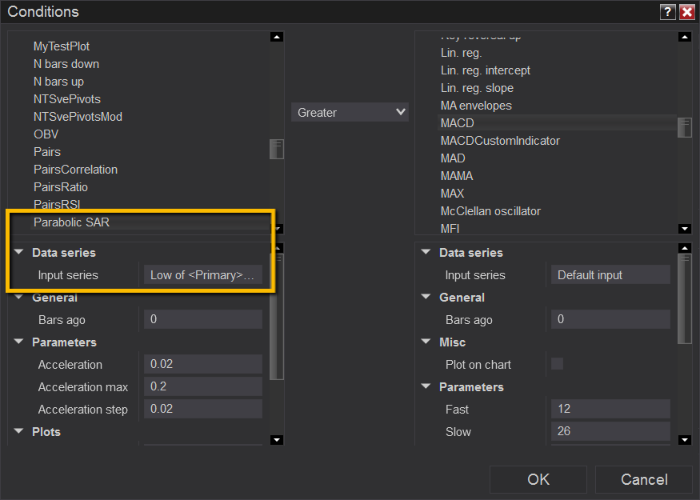700x500 pixels.
Task: Select McClellan oscillator item
Action: (x=490, y=211)
